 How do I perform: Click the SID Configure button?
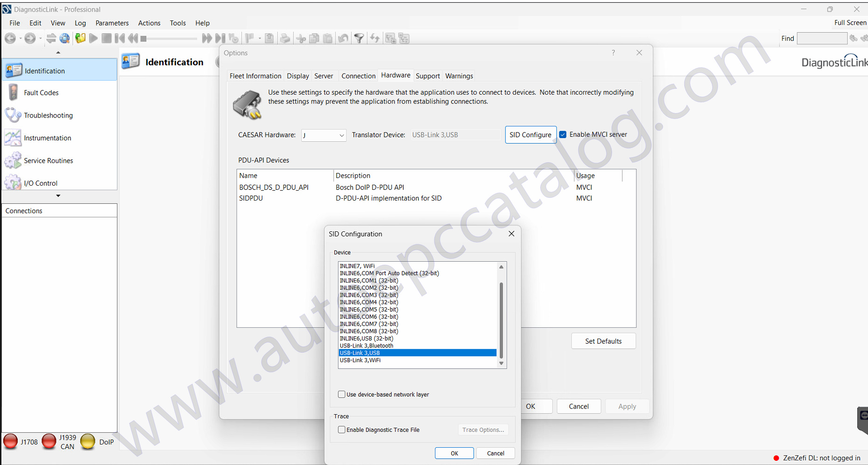[530, 134]
